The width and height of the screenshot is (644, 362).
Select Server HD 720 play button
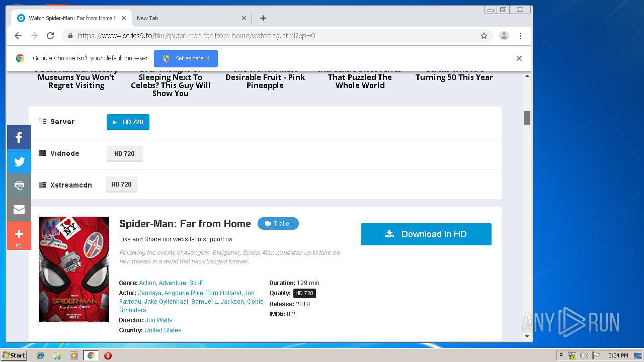click(x=128, y=122)
